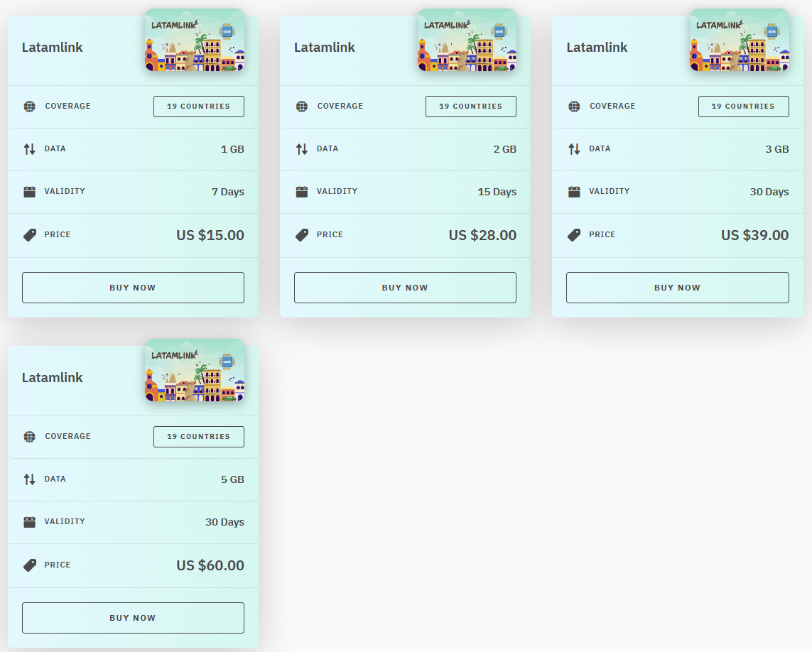Show 19 Countries coverage for 2 GB plan
Screen dimensions: 812x652
[x=470, y=107]
